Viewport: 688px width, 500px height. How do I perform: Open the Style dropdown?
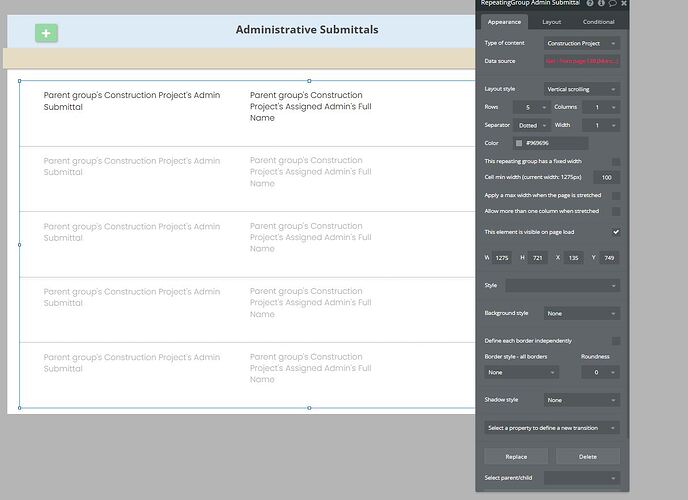click(563, 286)
